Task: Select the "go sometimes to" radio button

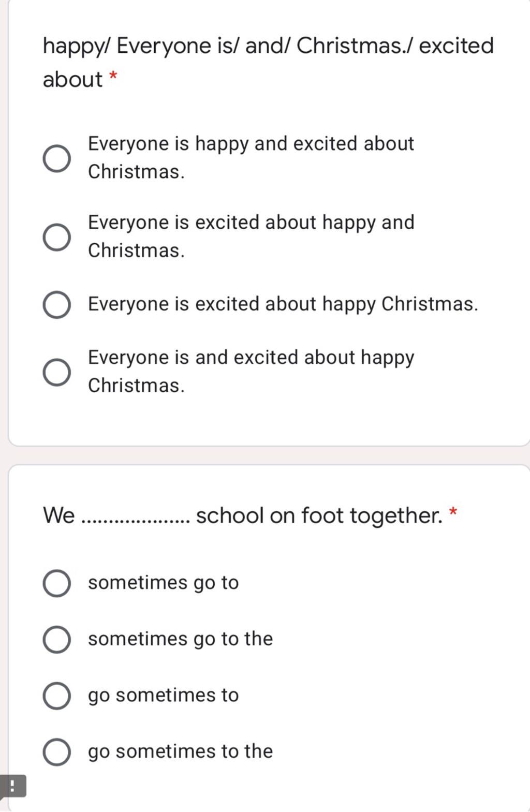Action: coord(57,696)
